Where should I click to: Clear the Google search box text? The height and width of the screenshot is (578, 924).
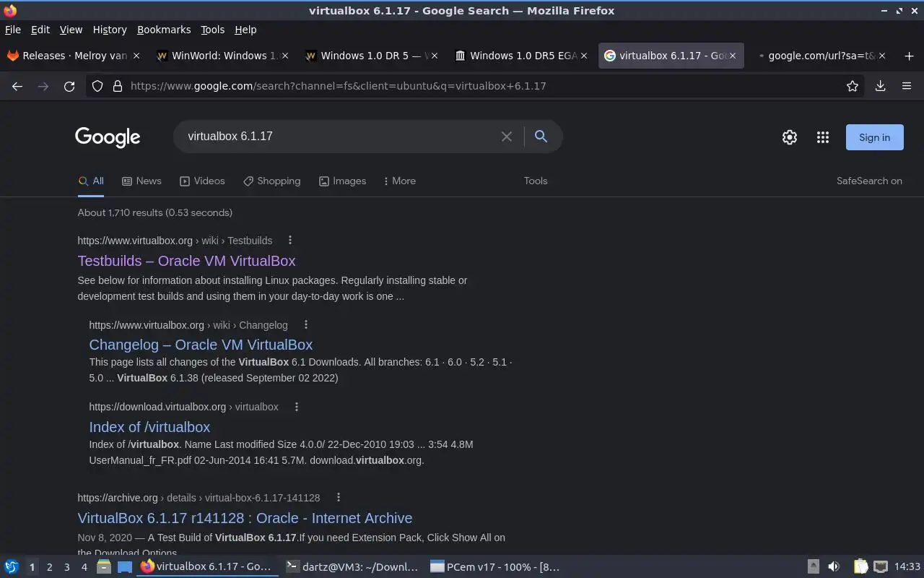tap(507, 137)
